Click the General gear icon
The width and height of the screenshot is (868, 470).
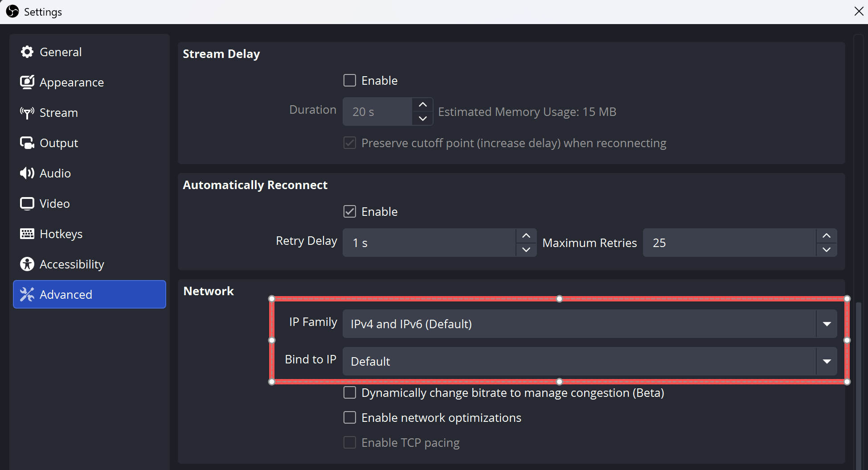(x=27, y=52)
